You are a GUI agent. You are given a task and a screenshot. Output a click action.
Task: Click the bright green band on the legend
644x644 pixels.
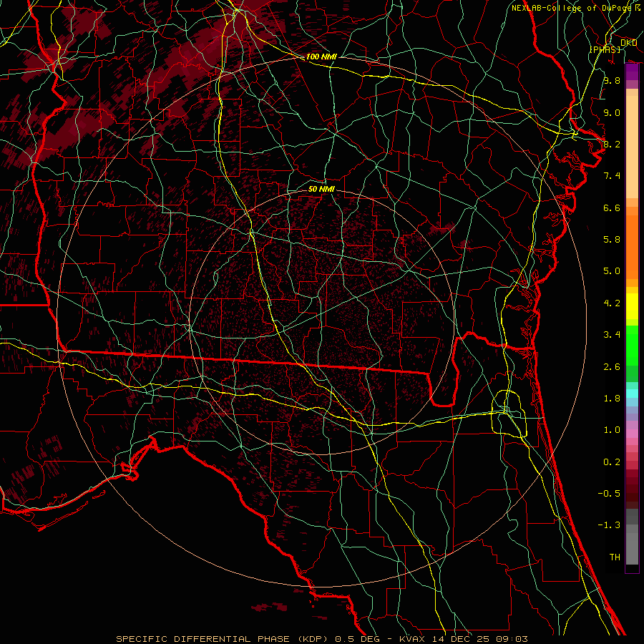(632, 345)
